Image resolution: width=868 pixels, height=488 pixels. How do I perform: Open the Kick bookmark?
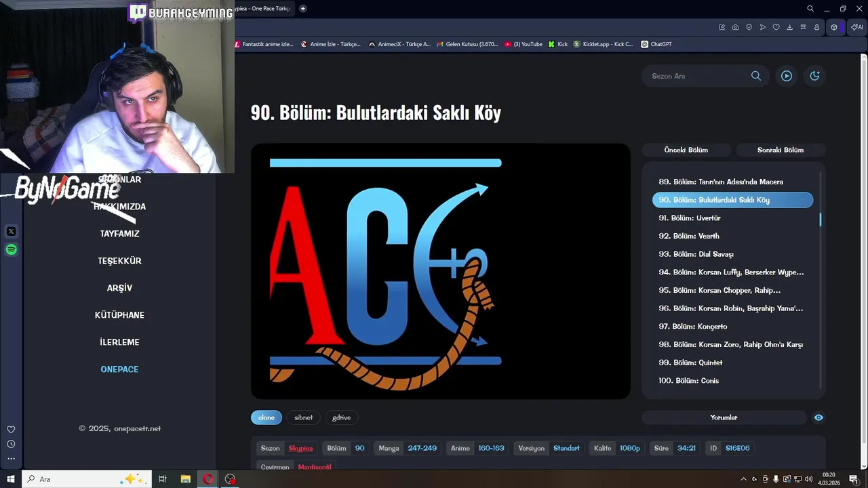[x=557, y=44]
